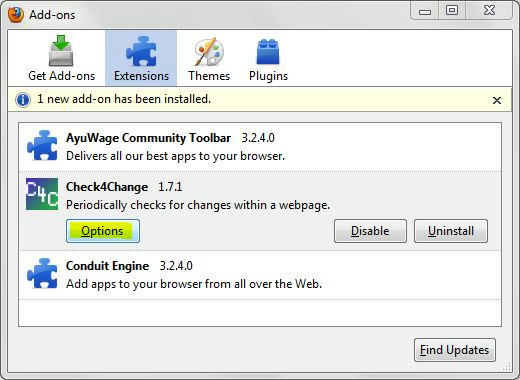The width and height of the screenshot is (520, 380).
Task: Click 'Delivers all our best apps' description
Action: click(176, 156)
